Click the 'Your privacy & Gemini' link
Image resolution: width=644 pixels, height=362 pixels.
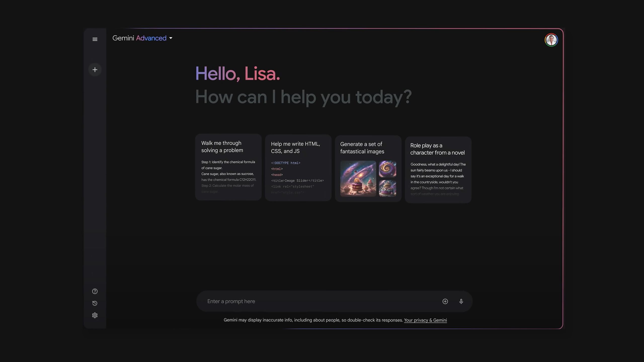425,320
